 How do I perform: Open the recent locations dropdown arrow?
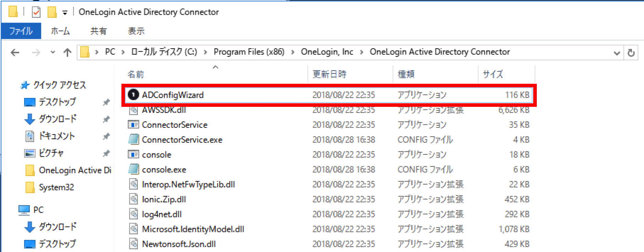click(x=53, y=53)
